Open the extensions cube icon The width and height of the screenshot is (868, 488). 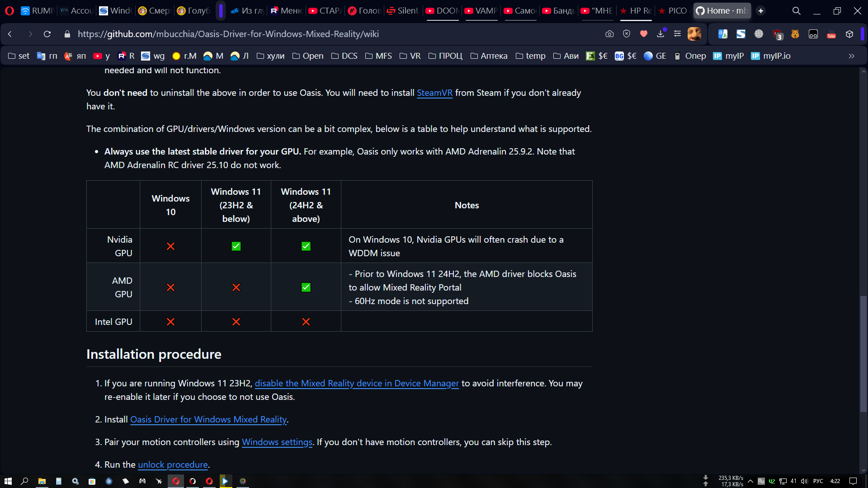(849, 34)
